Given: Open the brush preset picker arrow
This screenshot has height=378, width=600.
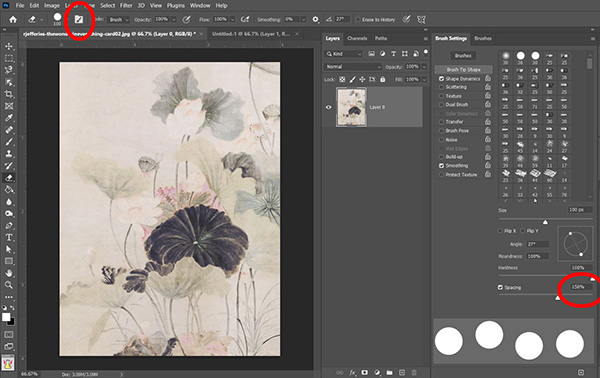Looking at the screenshot, I should (x=67, y=20).
